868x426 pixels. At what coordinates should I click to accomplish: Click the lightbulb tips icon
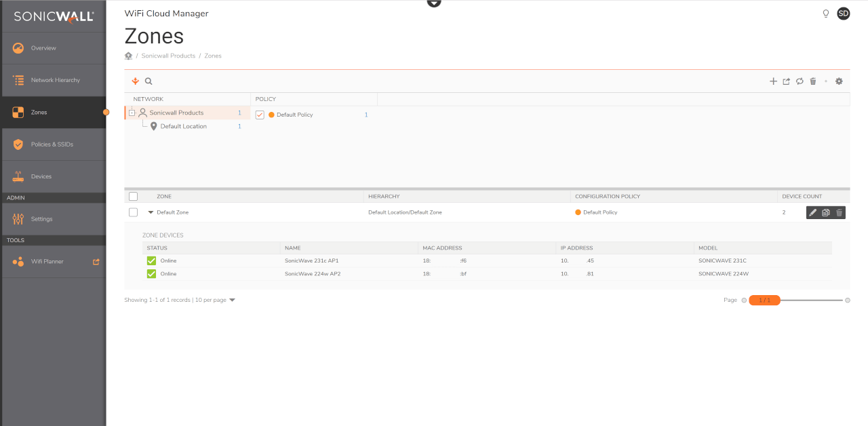point(825,14)
